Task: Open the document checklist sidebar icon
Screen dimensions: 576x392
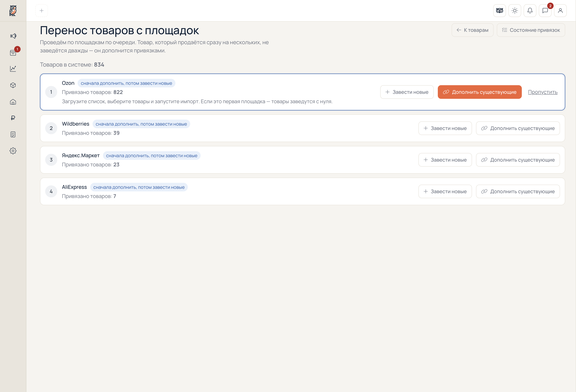Action: [x=13, y=134]
